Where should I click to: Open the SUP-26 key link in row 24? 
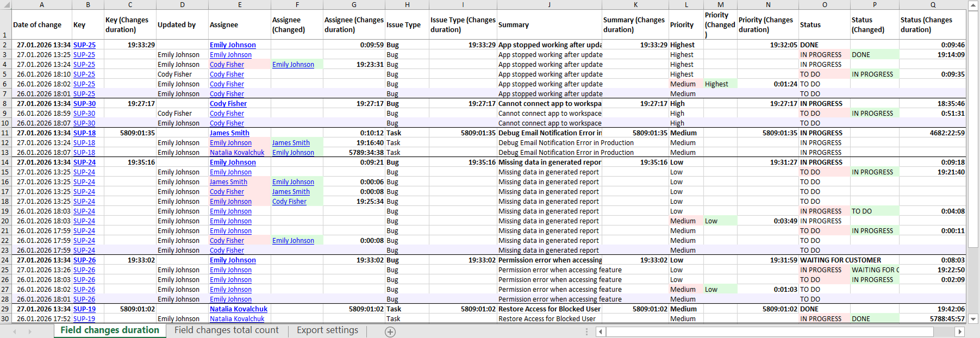pyautogui.click(x=84, y=260)
